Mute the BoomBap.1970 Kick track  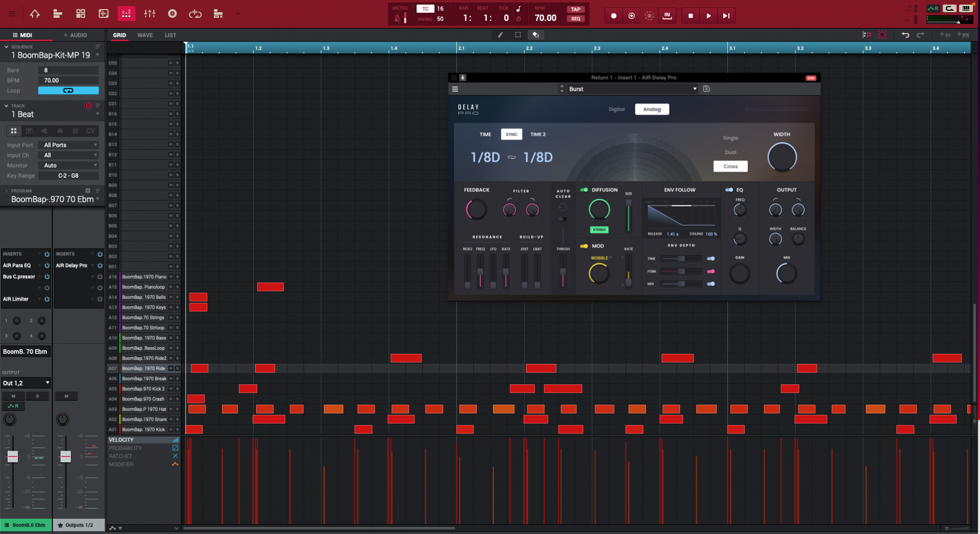170,429
